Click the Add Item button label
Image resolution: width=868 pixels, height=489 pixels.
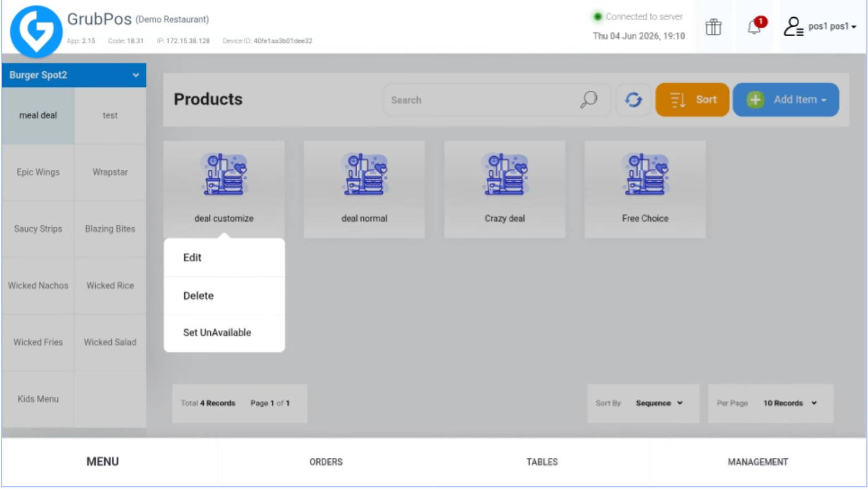pos(795,100)
